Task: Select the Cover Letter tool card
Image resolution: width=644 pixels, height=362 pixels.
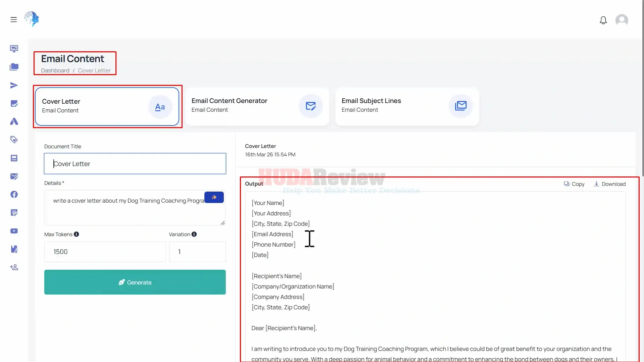Action: pos(107,106)
